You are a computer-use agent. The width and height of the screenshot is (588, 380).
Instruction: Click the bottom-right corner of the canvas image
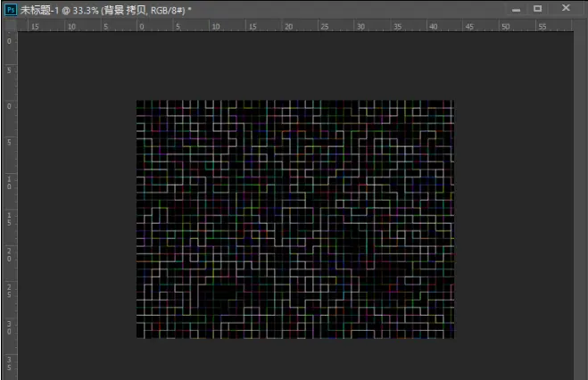pyautogui.click(x=454, y=338)
